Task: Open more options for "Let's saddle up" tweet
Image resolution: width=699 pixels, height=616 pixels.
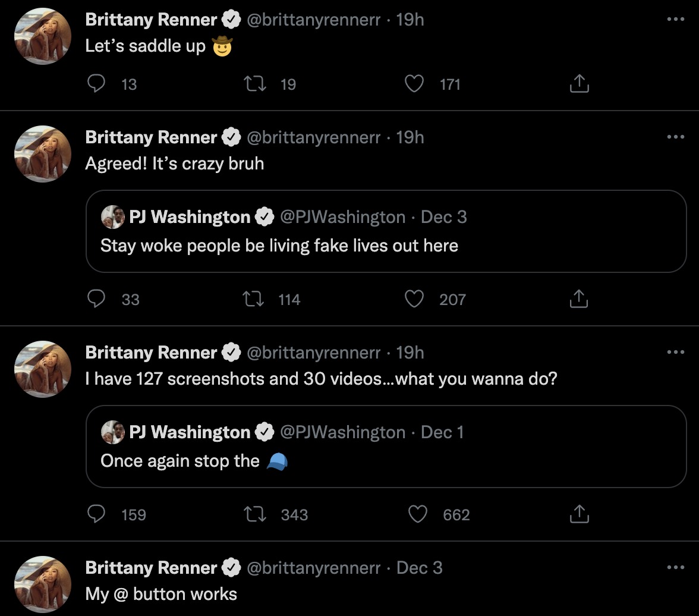Action: [x=676, y=20]
